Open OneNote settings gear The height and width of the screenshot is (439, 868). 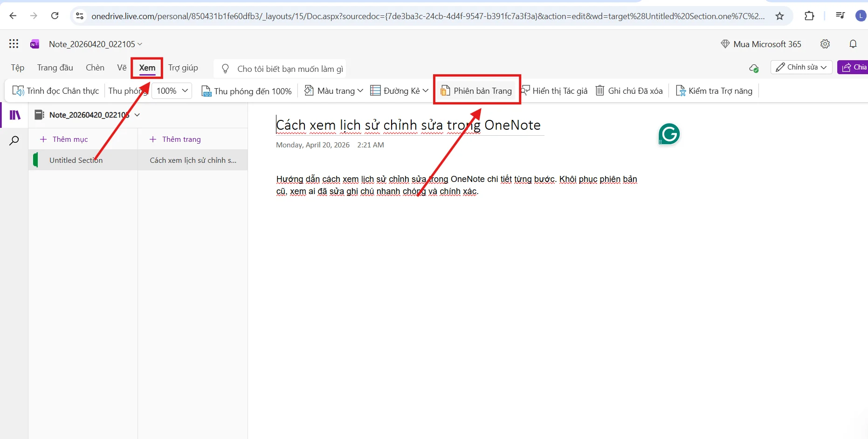point(825,44)
